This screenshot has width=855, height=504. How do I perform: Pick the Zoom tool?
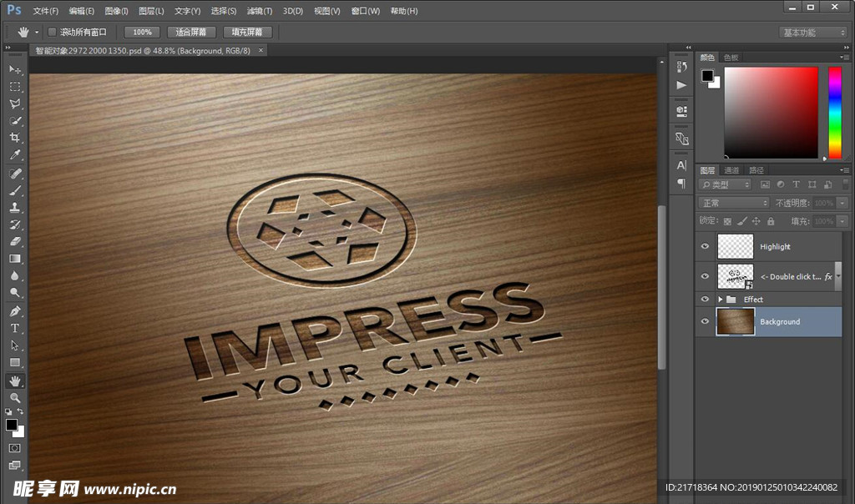pos(15,397)
